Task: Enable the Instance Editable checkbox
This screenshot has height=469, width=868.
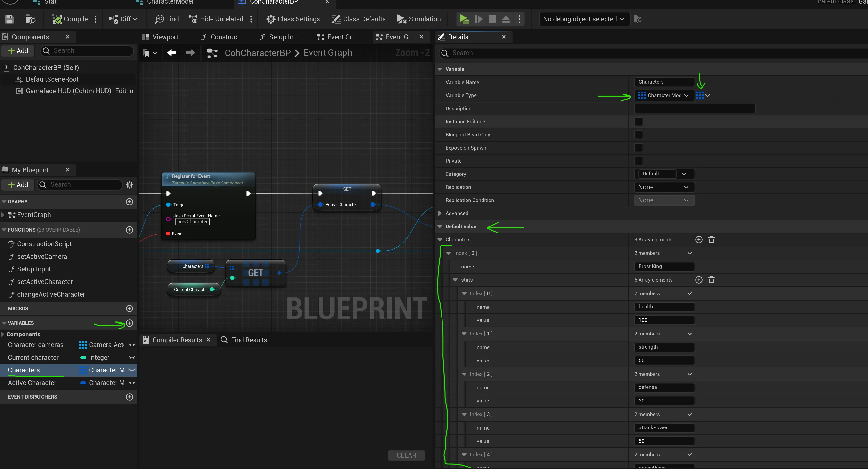Action: [x=639, y=121]
